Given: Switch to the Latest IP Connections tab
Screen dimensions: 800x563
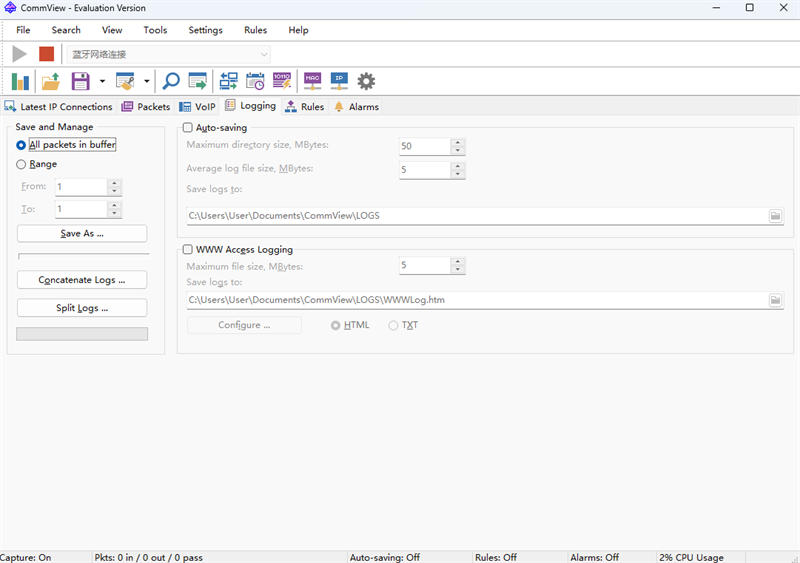Looking at the screenshot, I should click(58, 107).
